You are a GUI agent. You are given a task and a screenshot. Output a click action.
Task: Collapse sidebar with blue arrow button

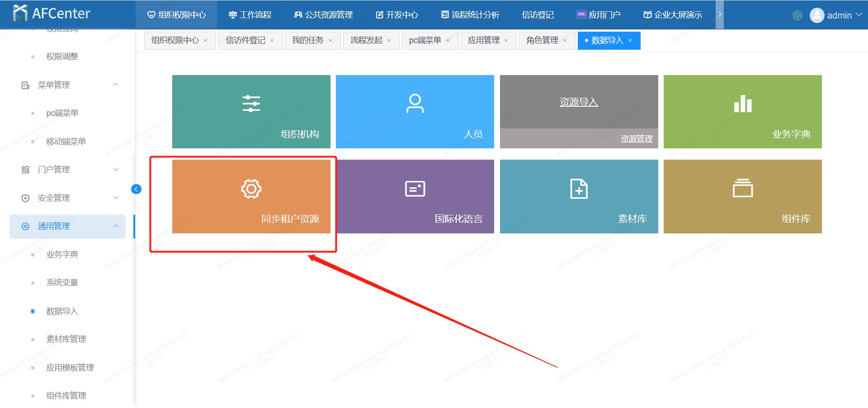click(136, 189)
